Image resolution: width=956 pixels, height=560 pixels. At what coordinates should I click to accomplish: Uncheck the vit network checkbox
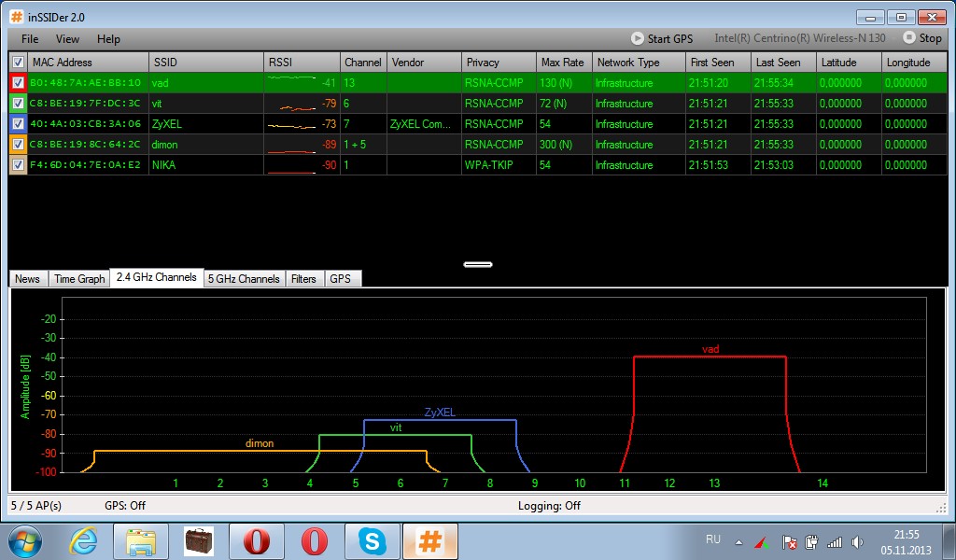(19, 104)
